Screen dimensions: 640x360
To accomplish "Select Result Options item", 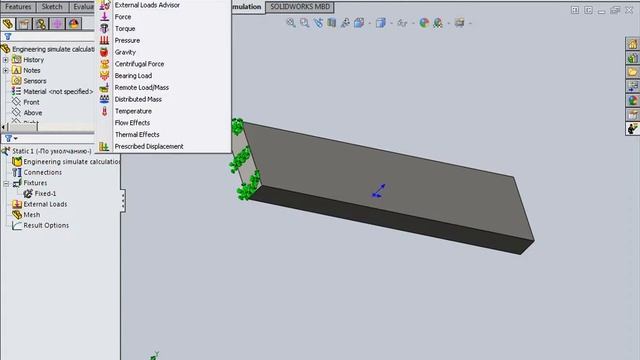I will [x=46, y=225].
